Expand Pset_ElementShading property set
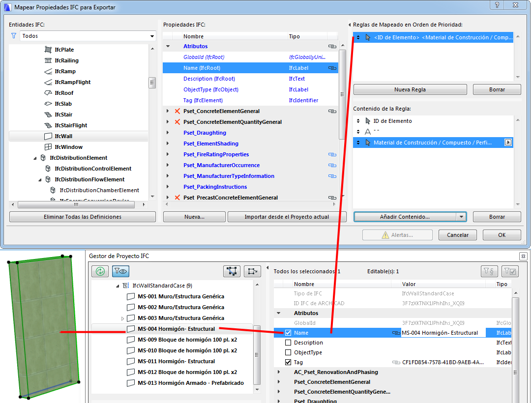532x403 pixels. pyautogui.click(x=168, y=144)
